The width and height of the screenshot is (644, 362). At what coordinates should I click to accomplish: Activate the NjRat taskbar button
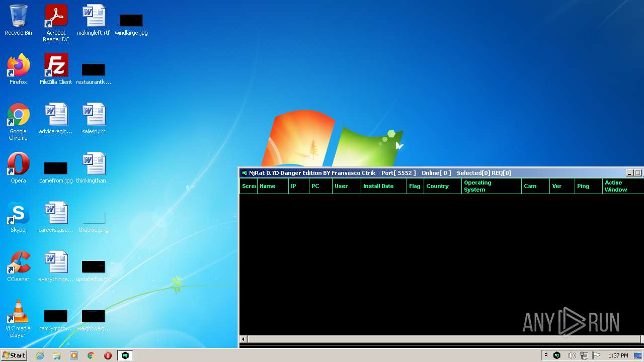click(x=125, y=355)
